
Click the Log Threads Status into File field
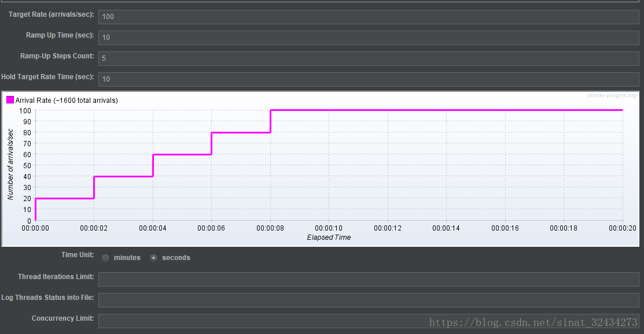369,300
